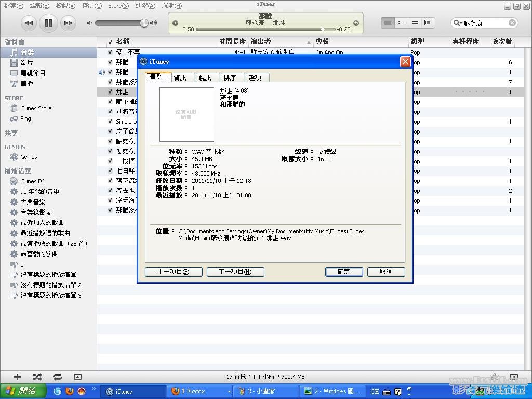Clear the search field text
Screen dimensions: 532x399
tap(512, 23)
